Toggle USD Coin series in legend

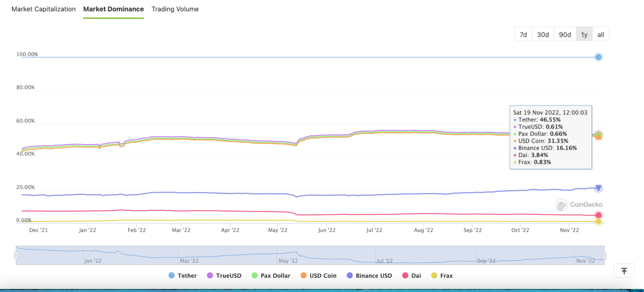318,276
